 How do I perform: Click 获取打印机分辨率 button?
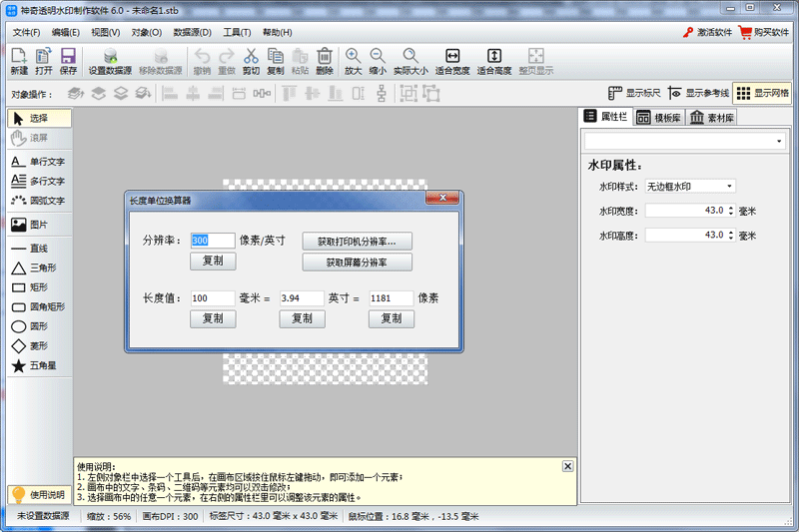[357, 242]
